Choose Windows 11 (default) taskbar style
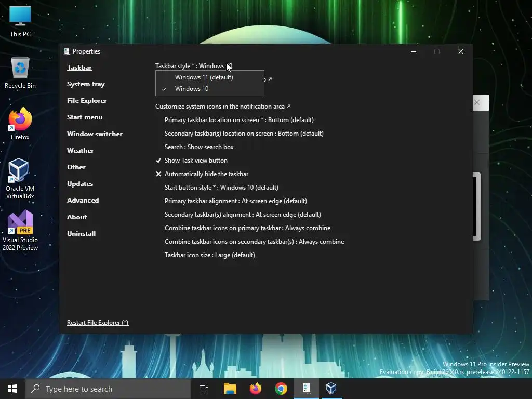 [x=210, y=77]
